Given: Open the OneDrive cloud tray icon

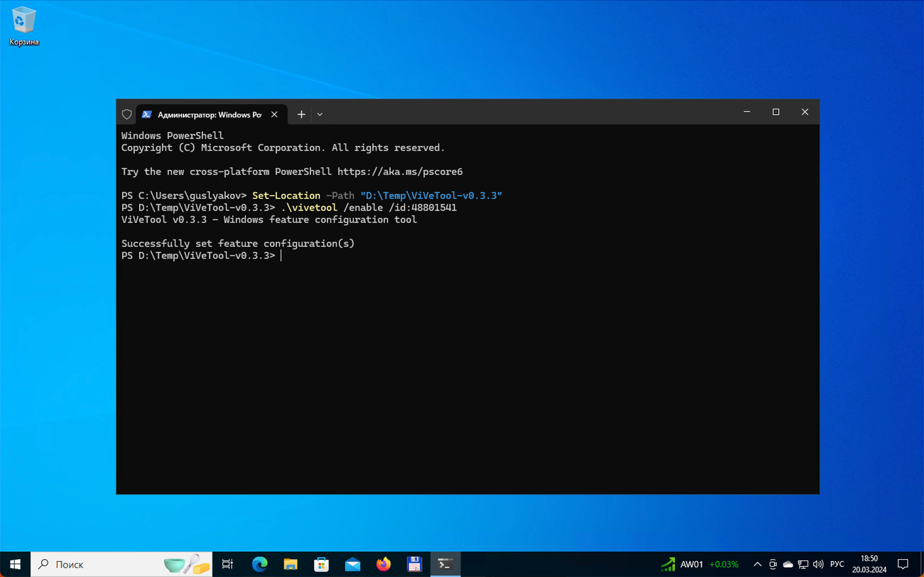Looking at the screenshot, I should coord(787,564).
